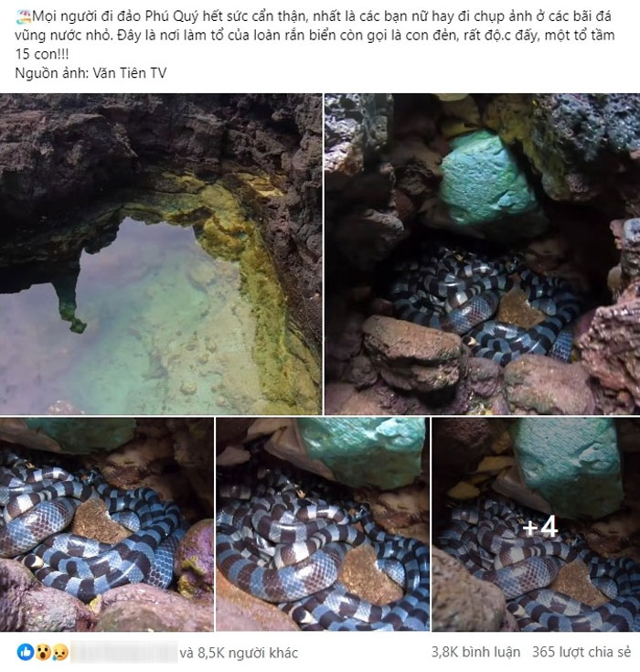
Task: Open the bottom-middle coiled snakes photo
Action: (x=323, y=525)
